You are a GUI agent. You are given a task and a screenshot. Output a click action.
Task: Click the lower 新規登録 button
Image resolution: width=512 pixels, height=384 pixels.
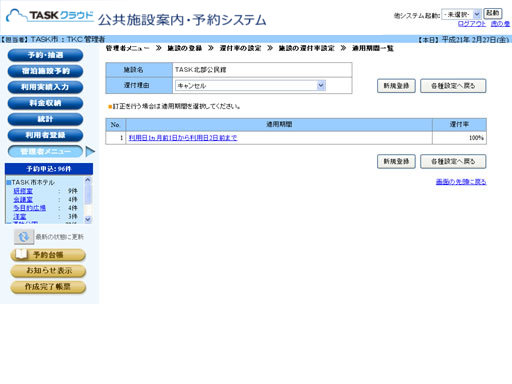pos(396,161)
